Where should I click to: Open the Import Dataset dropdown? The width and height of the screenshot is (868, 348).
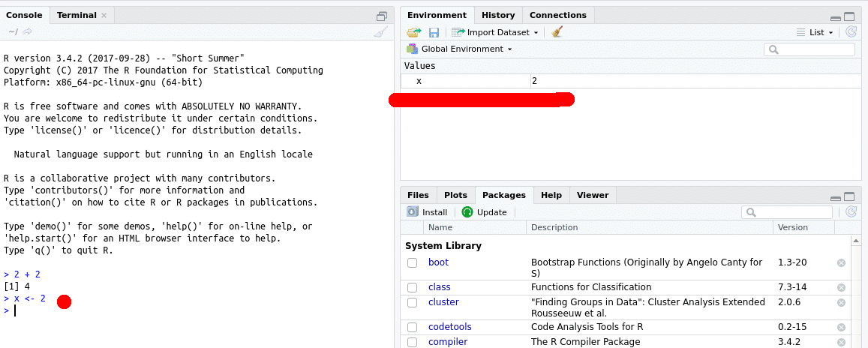click(496, 32)
